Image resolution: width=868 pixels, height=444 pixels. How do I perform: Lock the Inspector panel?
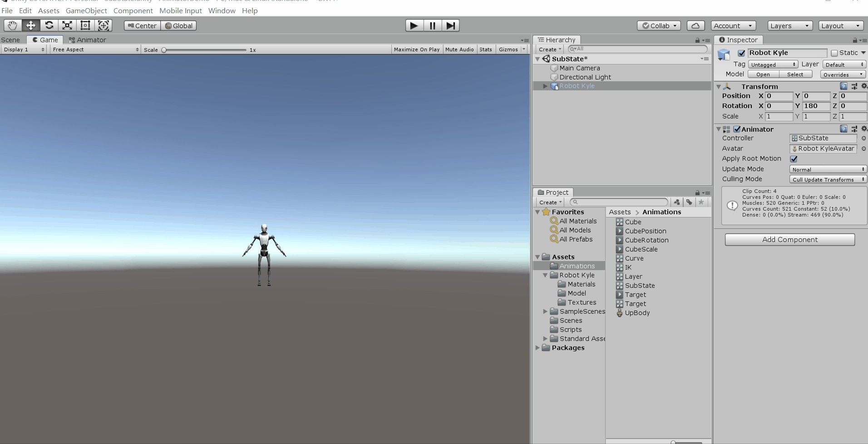855,40
